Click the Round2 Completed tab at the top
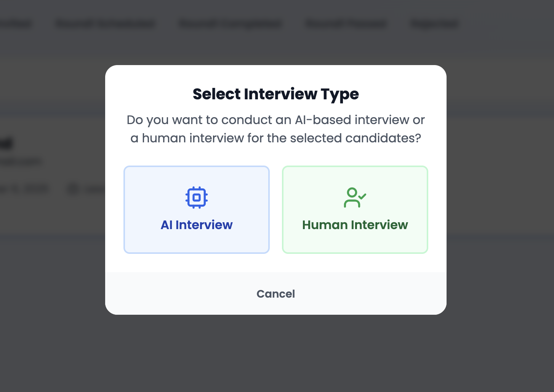 click(x=230, y=23)
